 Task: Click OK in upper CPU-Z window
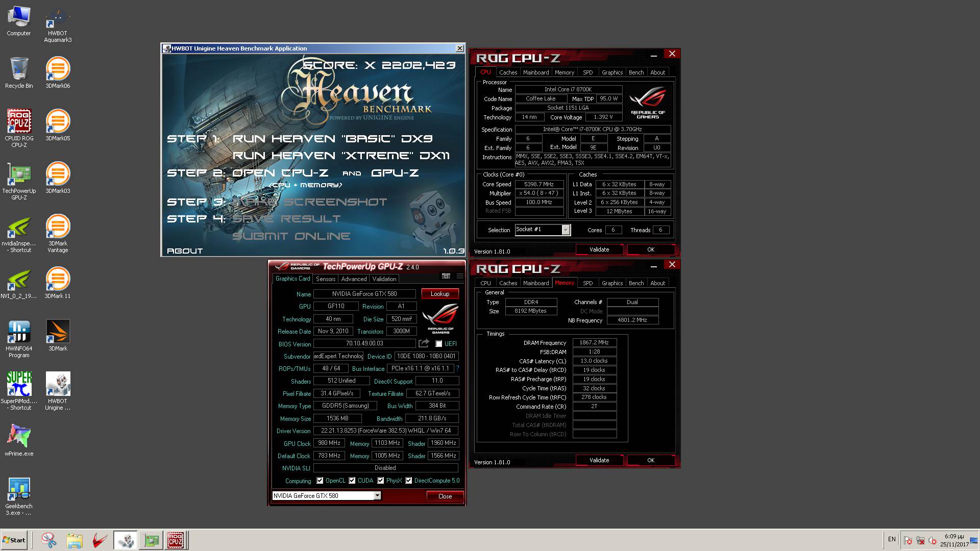pyautogui.click(x=651, y=249)
